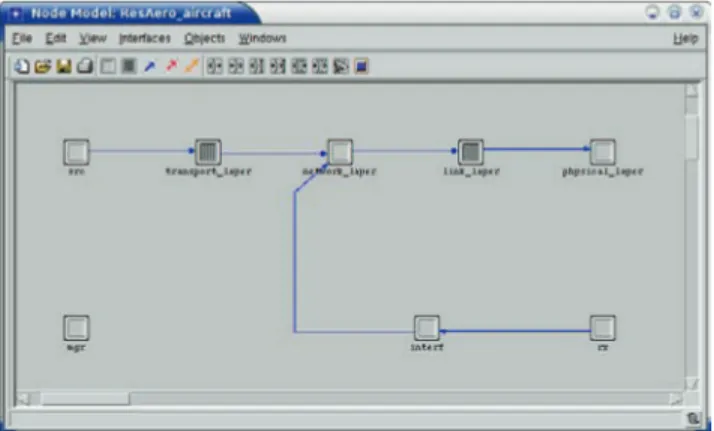The height and width of the screenshot is (431, 714).
Task: Maximize the Node Model window
Action: click(674, 12)
